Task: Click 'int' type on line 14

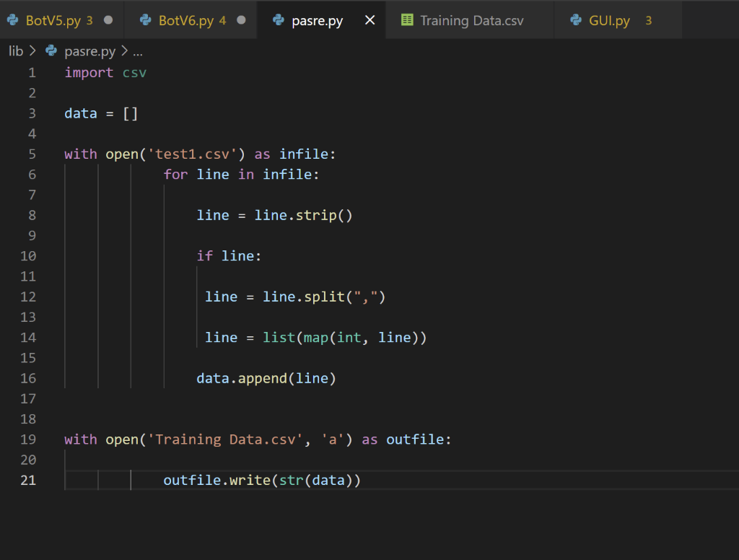Action: 349,338
